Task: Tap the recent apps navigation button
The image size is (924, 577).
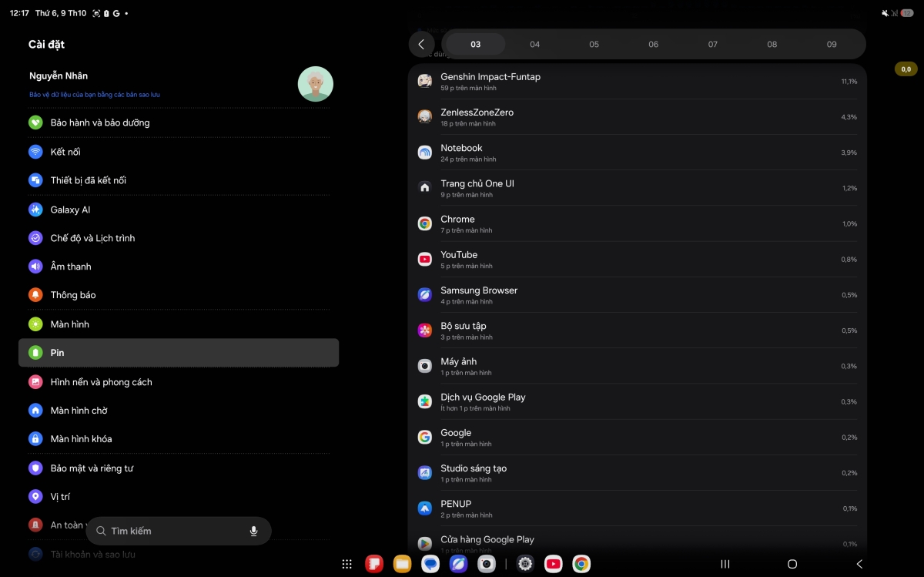Action: (x=725, y=565)
